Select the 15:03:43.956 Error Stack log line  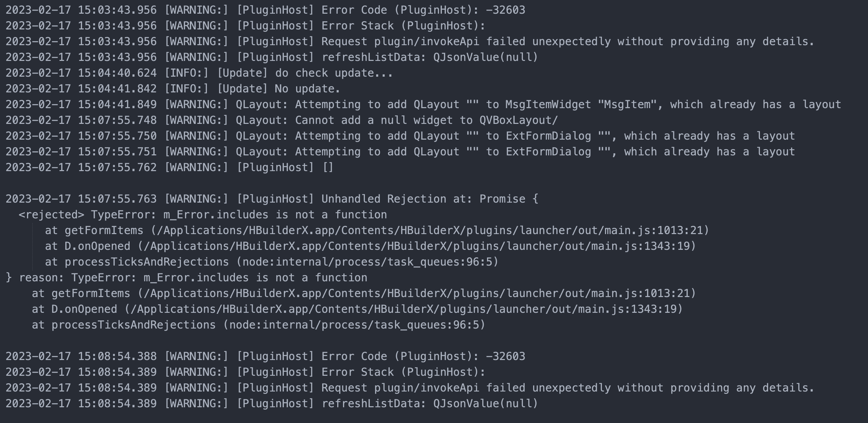[245, 26]
